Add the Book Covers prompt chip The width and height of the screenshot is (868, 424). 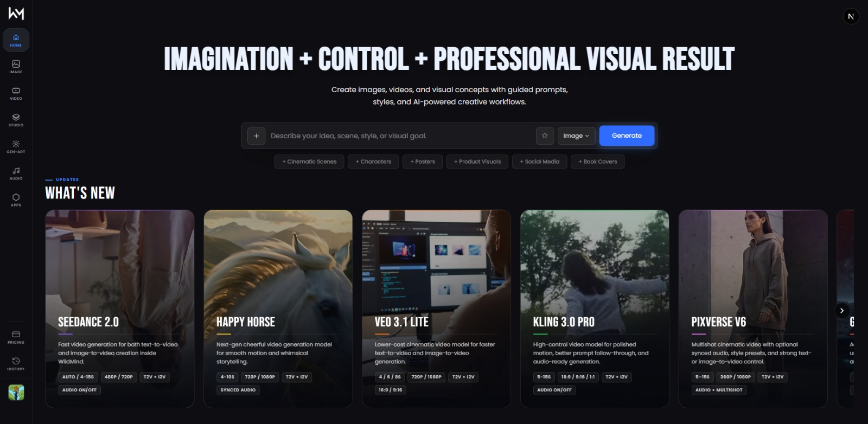(598, 162)
